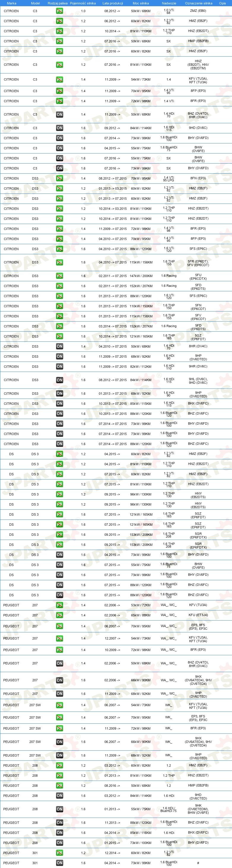This screenshot has height=868, width=232.
Task: Click the Moc silnika column header
Action: [141, 3]
